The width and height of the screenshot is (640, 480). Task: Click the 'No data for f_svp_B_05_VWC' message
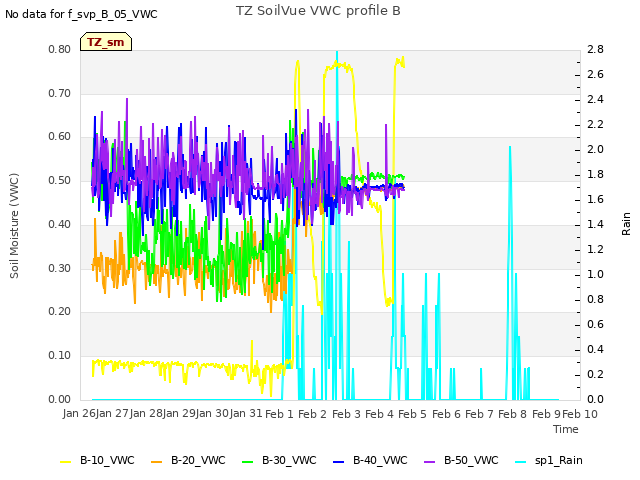[81, 14]
